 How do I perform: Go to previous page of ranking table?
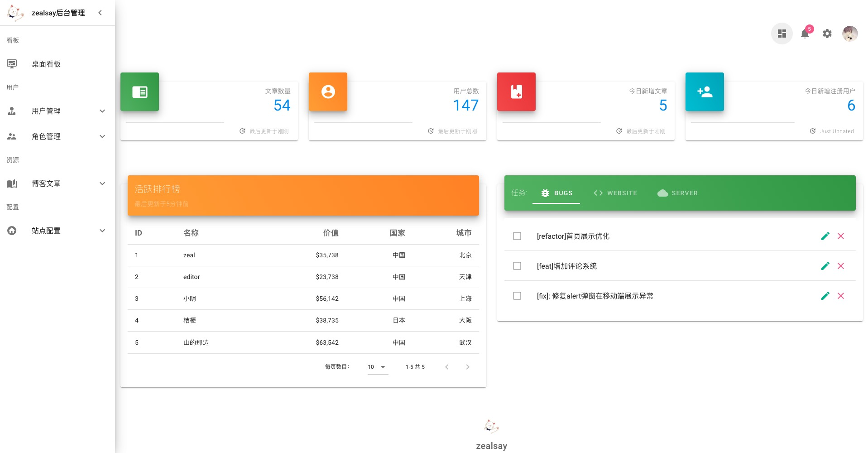447,367
